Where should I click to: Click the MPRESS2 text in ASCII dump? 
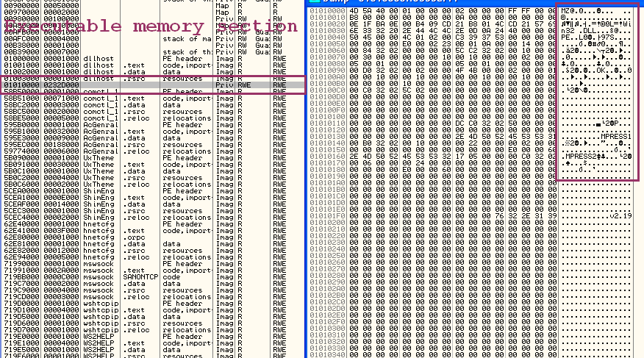coord(581,157)
